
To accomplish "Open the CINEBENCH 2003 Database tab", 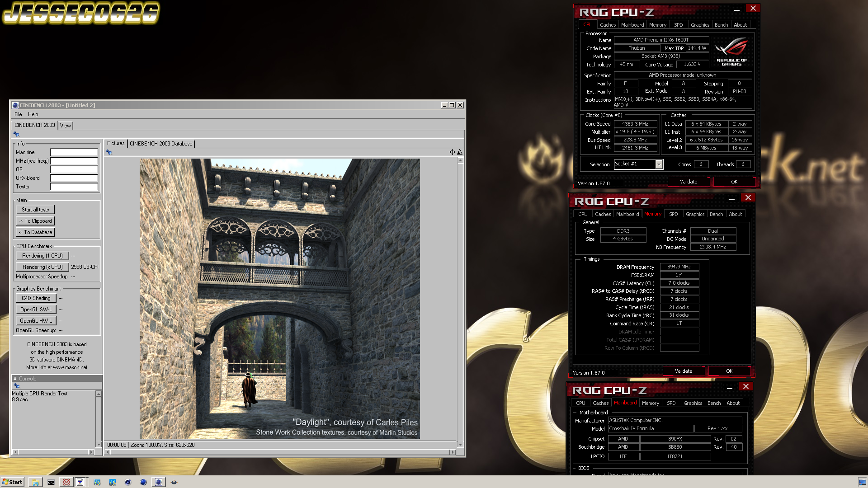I will pyautogui.click(x=161, y=144).
